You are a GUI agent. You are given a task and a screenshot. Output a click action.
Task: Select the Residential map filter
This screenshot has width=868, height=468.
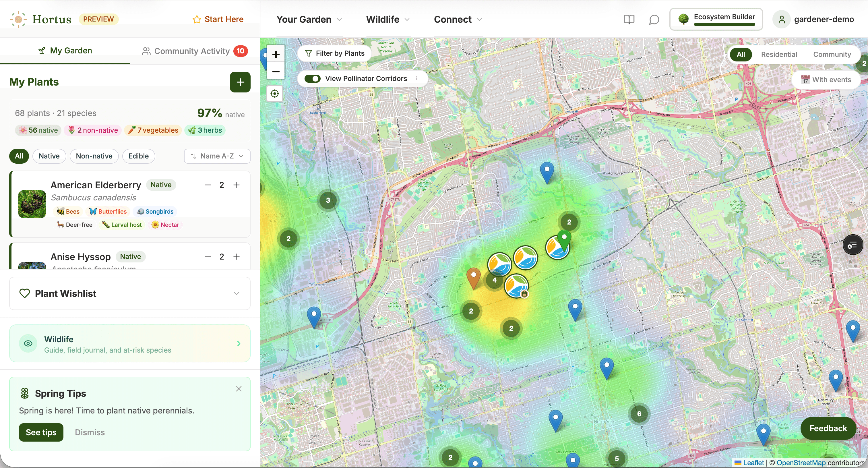coord(779,54)
